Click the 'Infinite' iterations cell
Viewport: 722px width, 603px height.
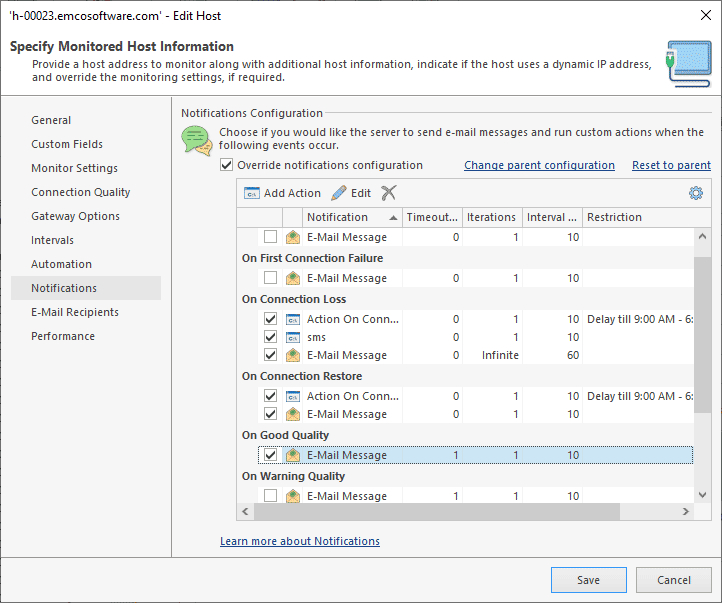(x=492, y=355)
